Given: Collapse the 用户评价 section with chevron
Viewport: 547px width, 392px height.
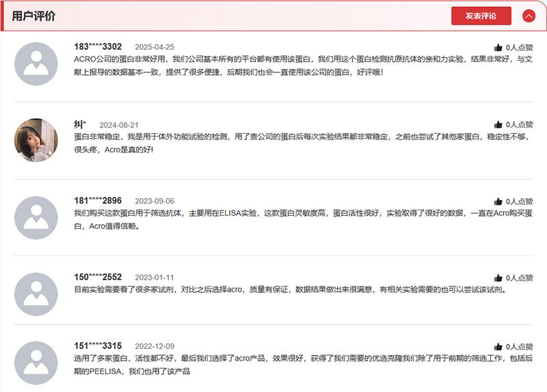Looking at the screenshot, I should pos(529,16).
